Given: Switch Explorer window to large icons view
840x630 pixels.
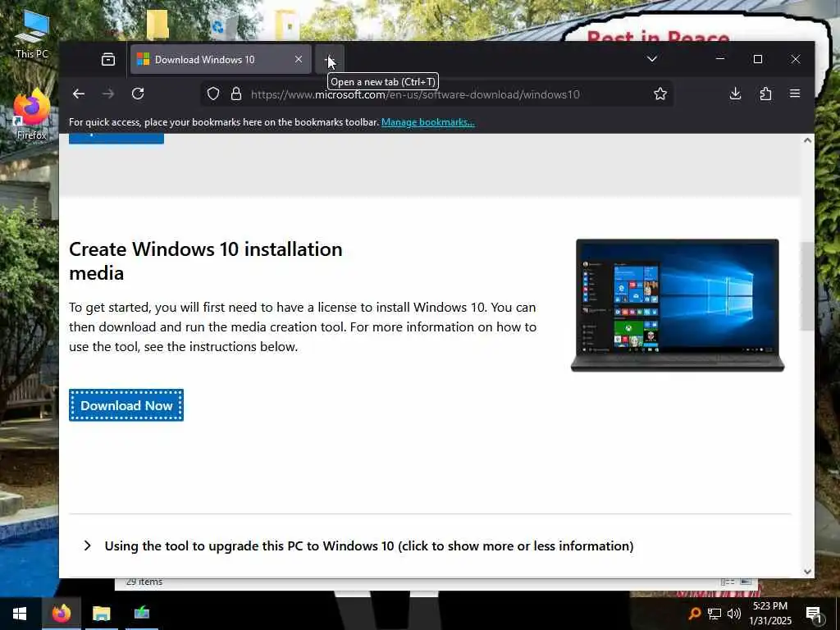Looking at the screenshot, I should (745, 582).
